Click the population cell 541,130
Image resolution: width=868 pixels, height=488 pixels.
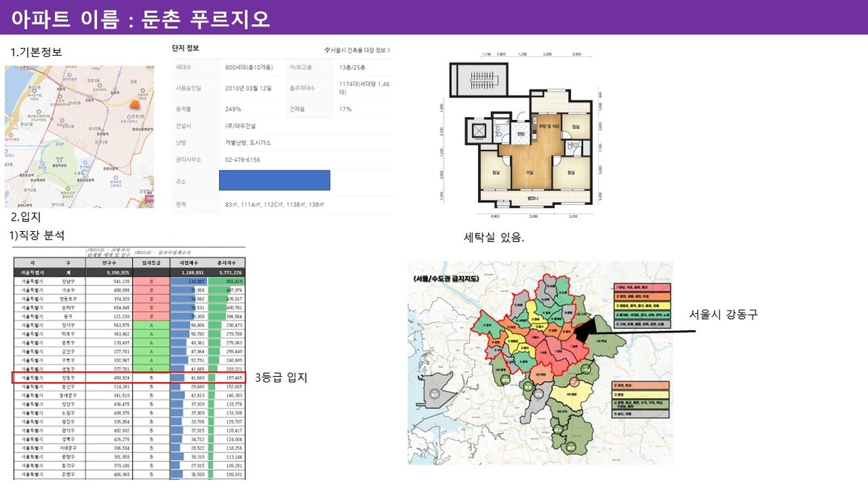pos(108,282)
